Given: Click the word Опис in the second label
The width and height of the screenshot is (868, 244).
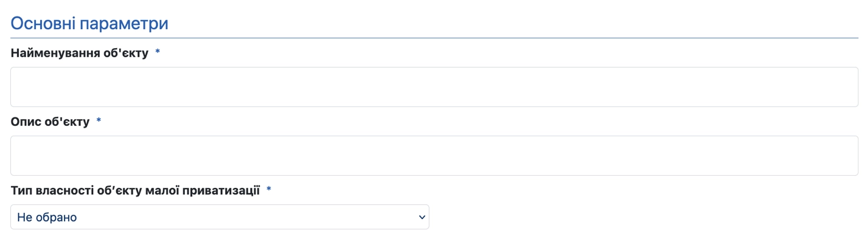Looking at the screenshot, I should click(x=24, y=122).
